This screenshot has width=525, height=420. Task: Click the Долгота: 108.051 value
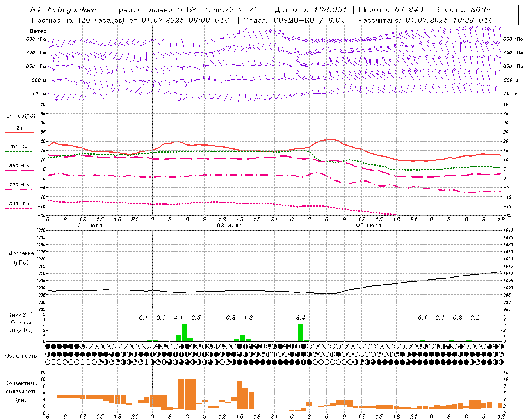click(x=311, y=10)
